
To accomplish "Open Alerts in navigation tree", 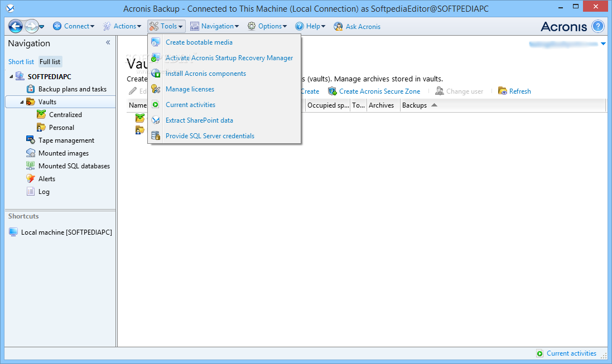I will 46,179.
